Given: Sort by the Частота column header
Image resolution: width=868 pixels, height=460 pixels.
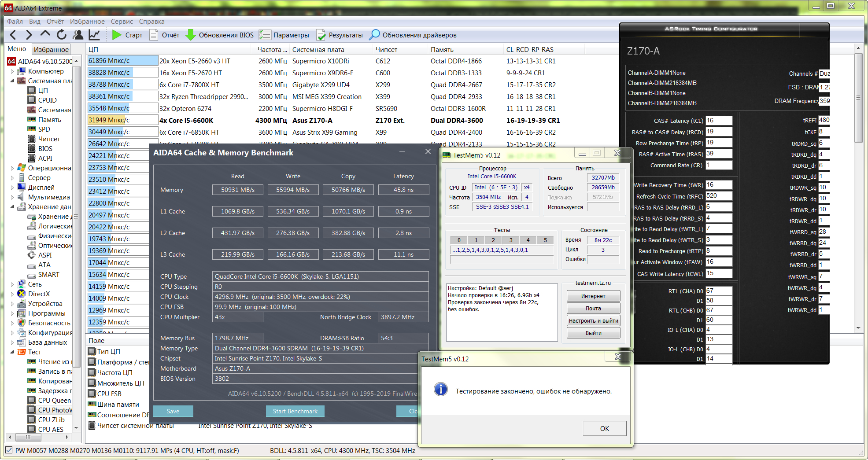Looking at the screenshot, I should 271,49.
